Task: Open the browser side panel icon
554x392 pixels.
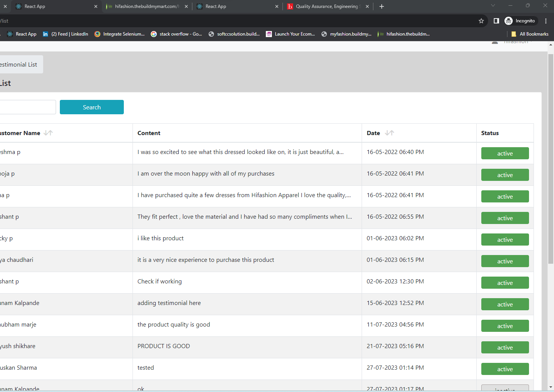Action: [x=496, y=21]
